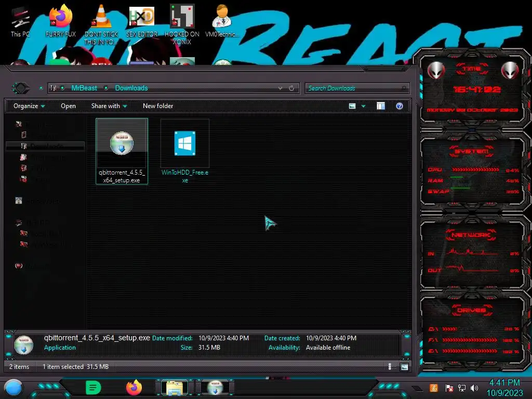Screen dimensions: 532x399
Task: Click the qbittorrent icon in details pane
Action: (23, 344)
